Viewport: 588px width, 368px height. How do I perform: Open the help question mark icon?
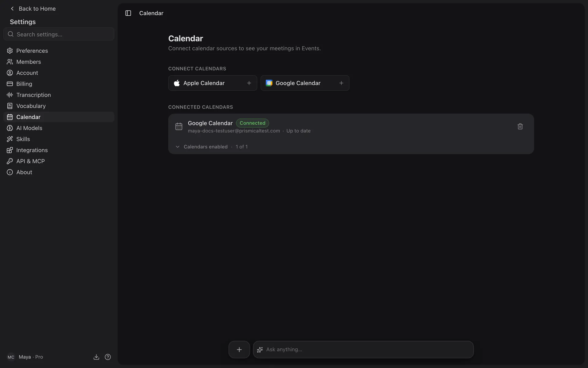[108, 357]
